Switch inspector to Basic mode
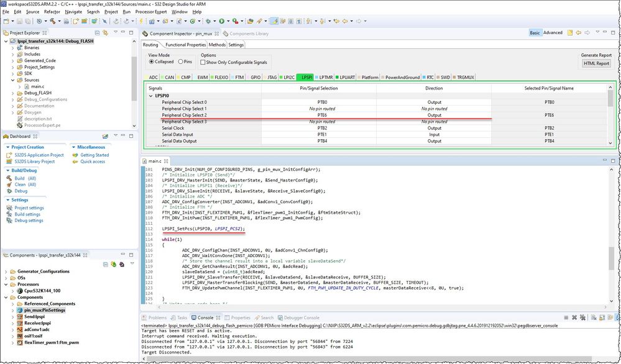Image resolution: width=621 pixels, height=364 pixels. [x=535, y=33]
